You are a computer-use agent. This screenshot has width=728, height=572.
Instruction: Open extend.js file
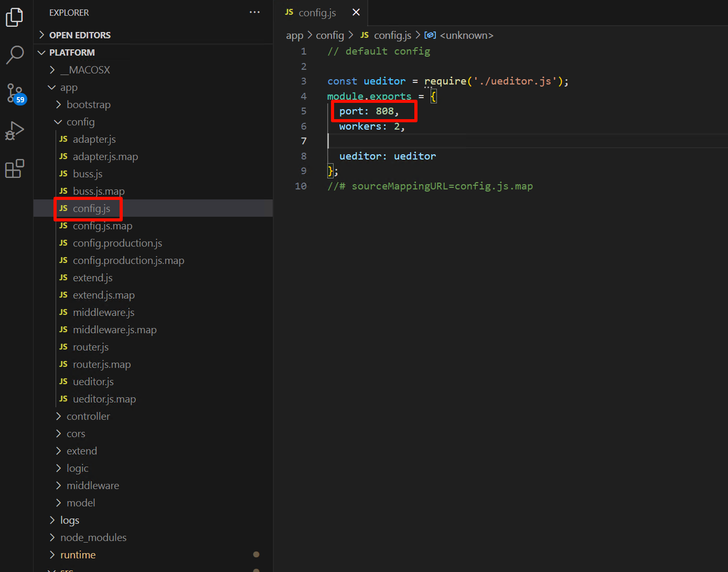click(153, 278)
